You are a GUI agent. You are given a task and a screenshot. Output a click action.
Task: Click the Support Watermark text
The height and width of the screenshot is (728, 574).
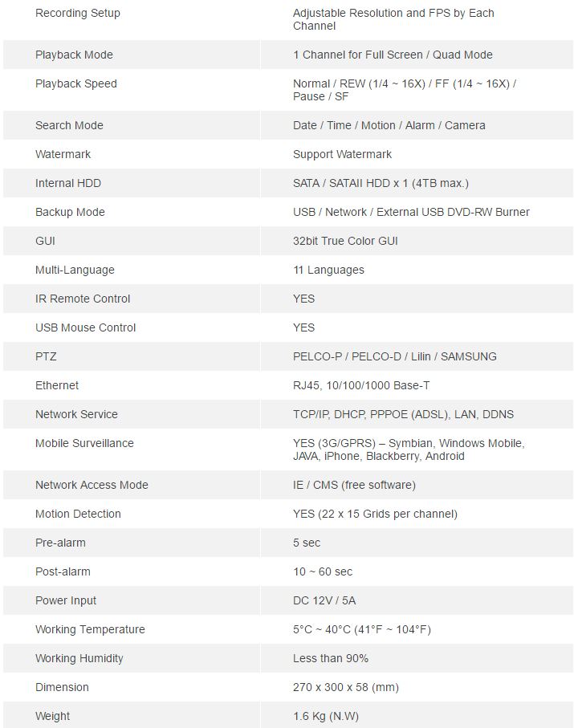pyautogui.click(x=342, y=154)
